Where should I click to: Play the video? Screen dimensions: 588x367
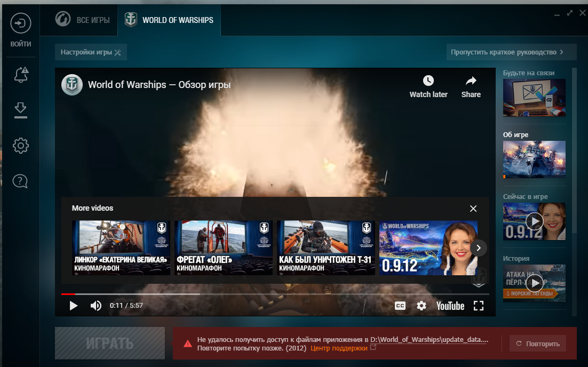[x=74, y=306]
